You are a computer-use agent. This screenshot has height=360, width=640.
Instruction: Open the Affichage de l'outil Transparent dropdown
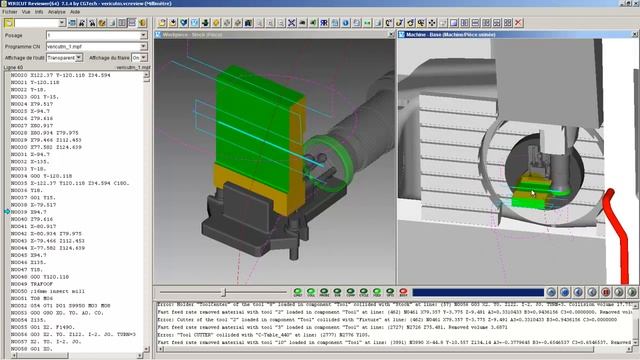click(x=79, y=58)
